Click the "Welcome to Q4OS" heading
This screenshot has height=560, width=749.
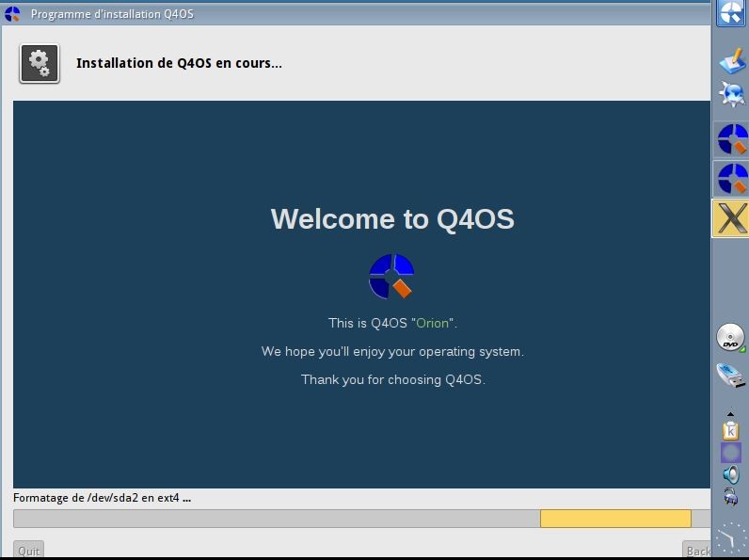point(392,219)
